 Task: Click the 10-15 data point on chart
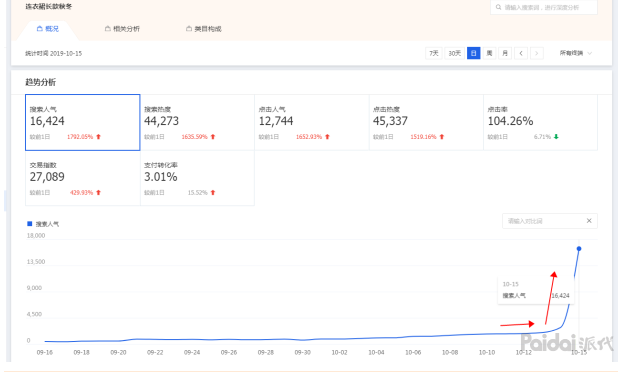pyautogui.click(x=579, y=249)
